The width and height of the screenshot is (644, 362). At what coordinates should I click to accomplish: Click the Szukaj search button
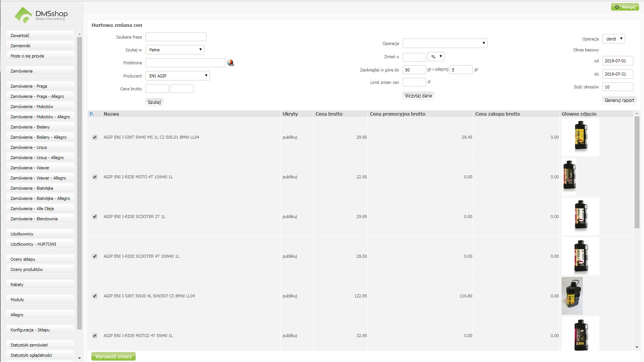pyautogui.click(x=154, y=102)
